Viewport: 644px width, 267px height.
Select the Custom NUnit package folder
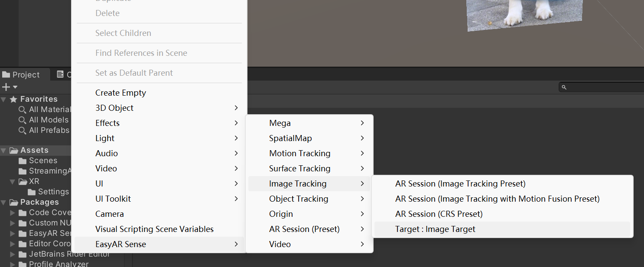45,223
